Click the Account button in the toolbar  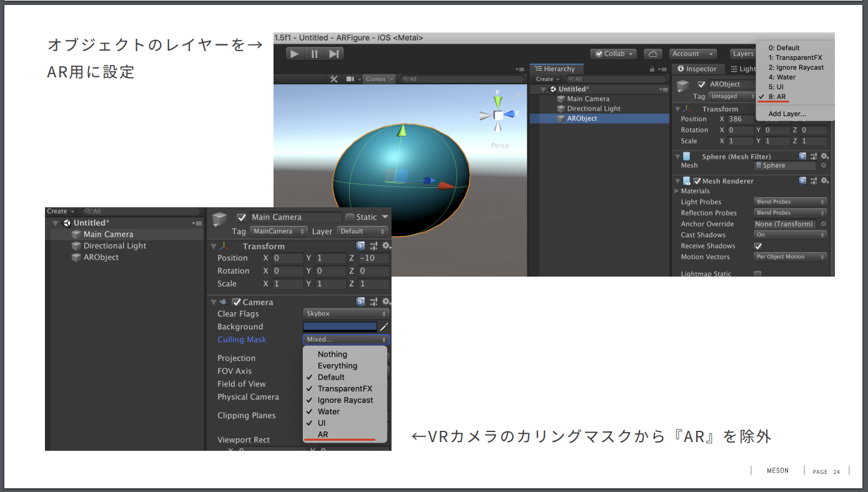[693, 54]
